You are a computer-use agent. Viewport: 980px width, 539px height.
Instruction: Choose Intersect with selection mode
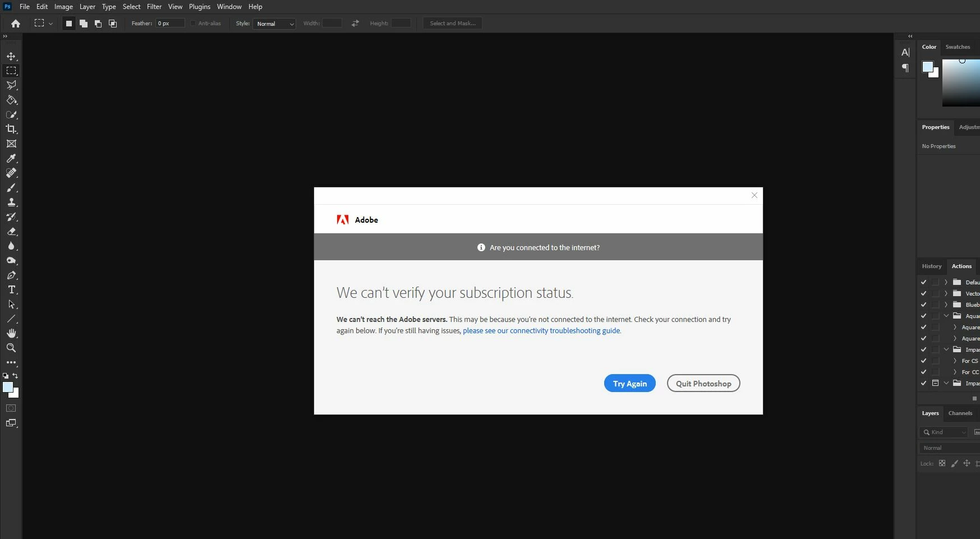pos(113,24)
